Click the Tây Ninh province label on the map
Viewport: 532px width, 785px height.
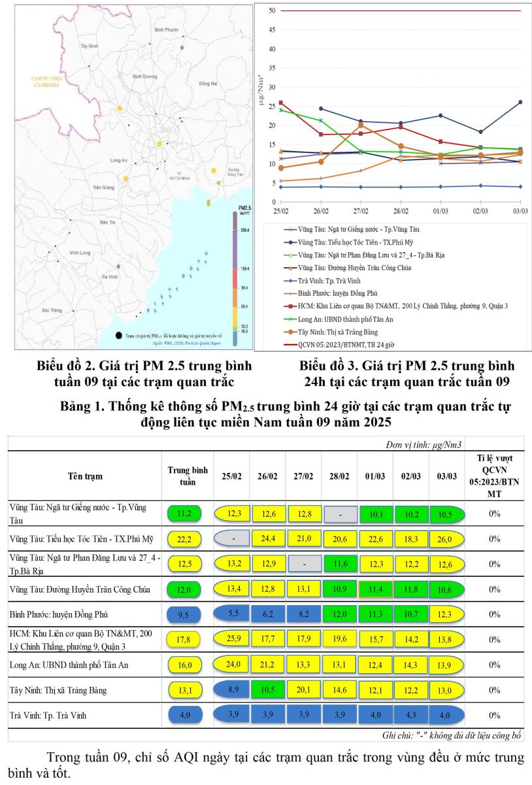[x=88, y=46]
